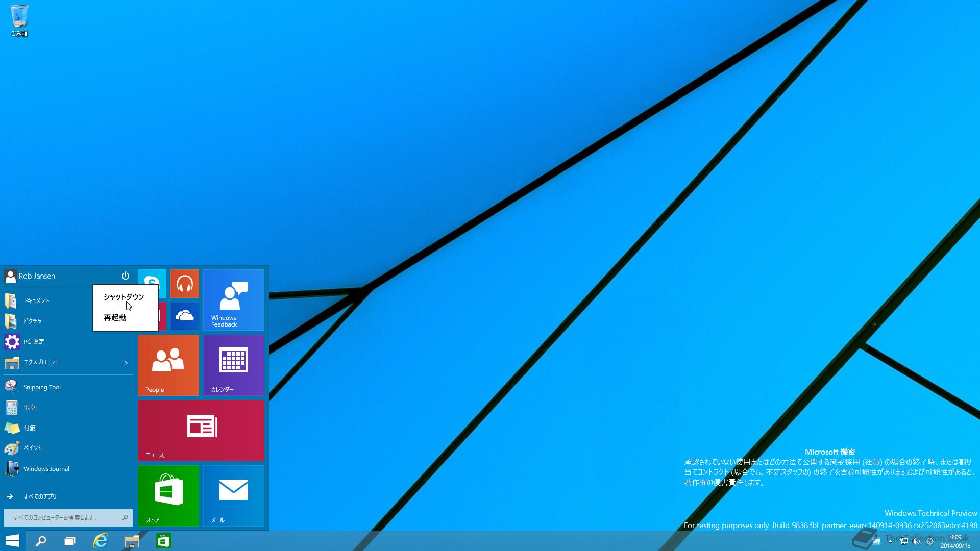
Task: Open the Windows Feedback tile
Action: [234, 300]
